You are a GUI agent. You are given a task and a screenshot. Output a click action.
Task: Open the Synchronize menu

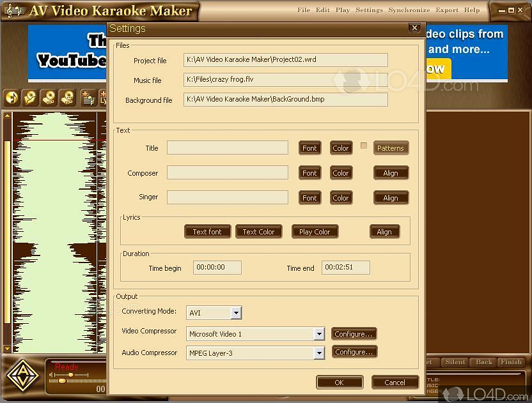409,10
